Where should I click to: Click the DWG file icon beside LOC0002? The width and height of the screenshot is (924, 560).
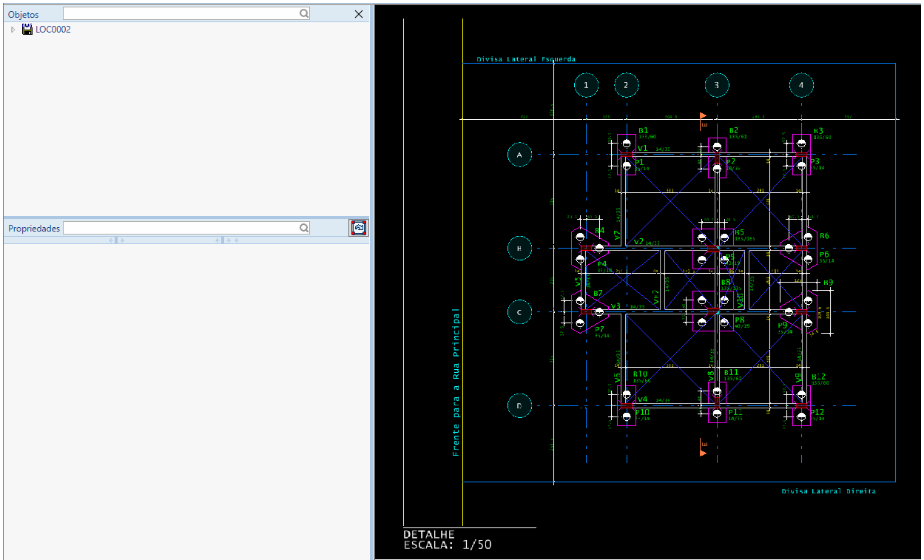[27, 30]
